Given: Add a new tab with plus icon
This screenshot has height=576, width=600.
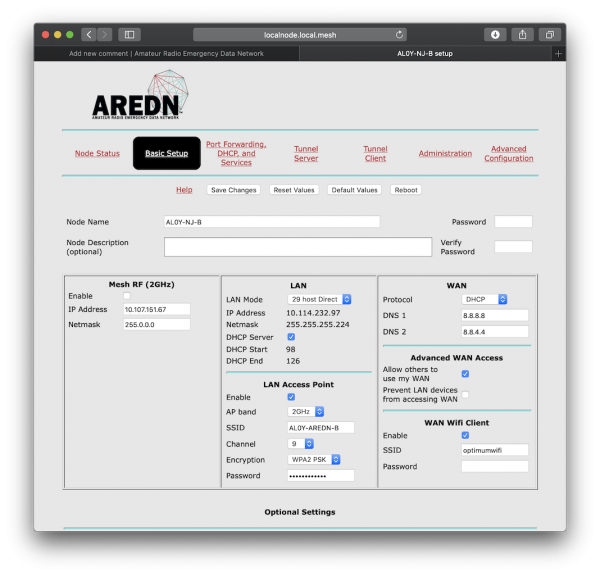Looking at the screenshot, I should click(558, 54).
